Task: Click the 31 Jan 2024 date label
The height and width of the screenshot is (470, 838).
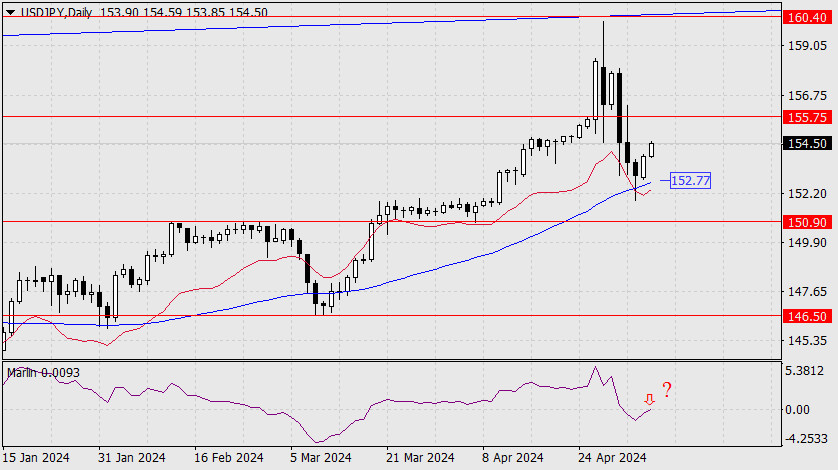Action: pos(131,458)
